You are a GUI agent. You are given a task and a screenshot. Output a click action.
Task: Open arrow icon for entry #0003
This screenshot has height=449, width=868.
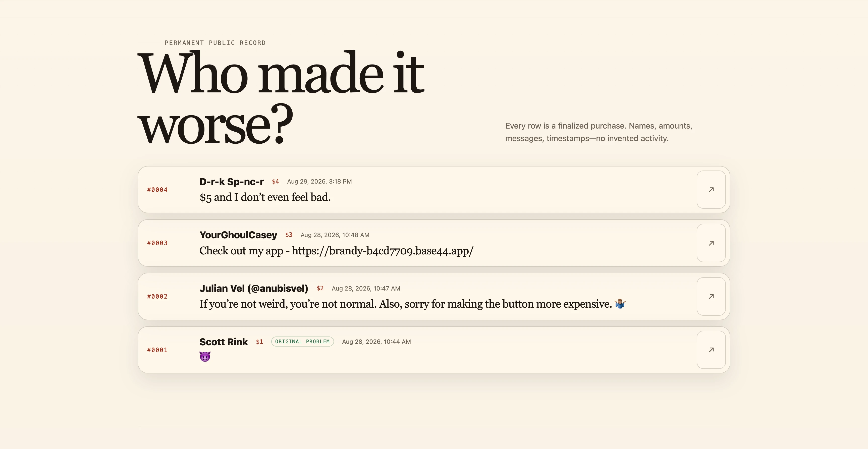[x=711, y=243]
